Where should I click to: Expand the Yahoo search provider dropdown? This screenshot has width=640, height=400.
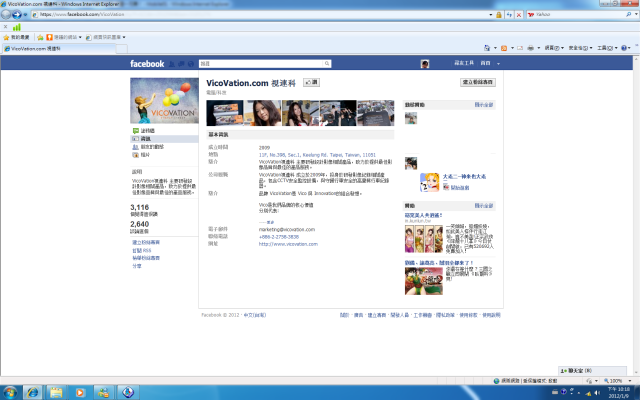636,14
